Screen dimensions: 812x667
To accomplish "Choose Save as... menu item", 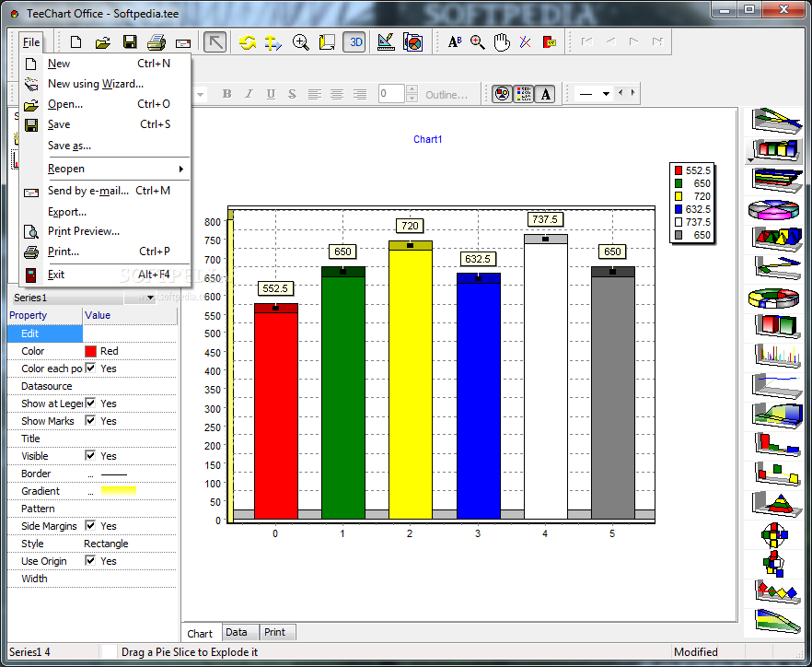I will coord(106,146).
